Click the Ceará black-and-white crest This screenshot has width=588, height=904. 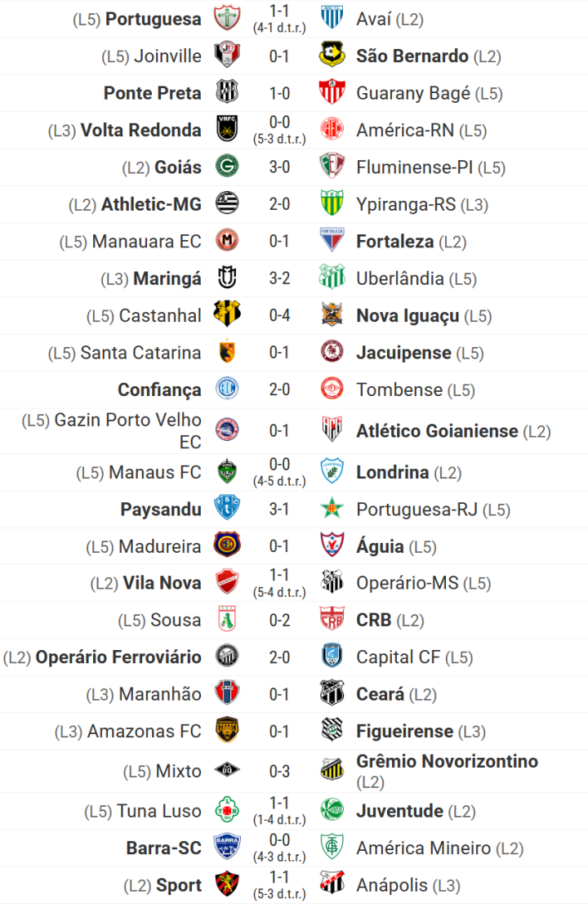(332, 693)
